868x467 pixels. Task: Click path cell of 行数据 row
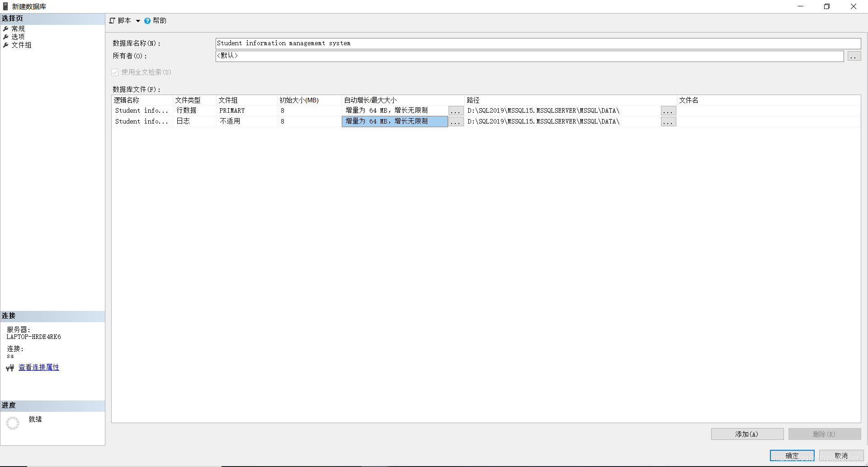pos(563,110)
